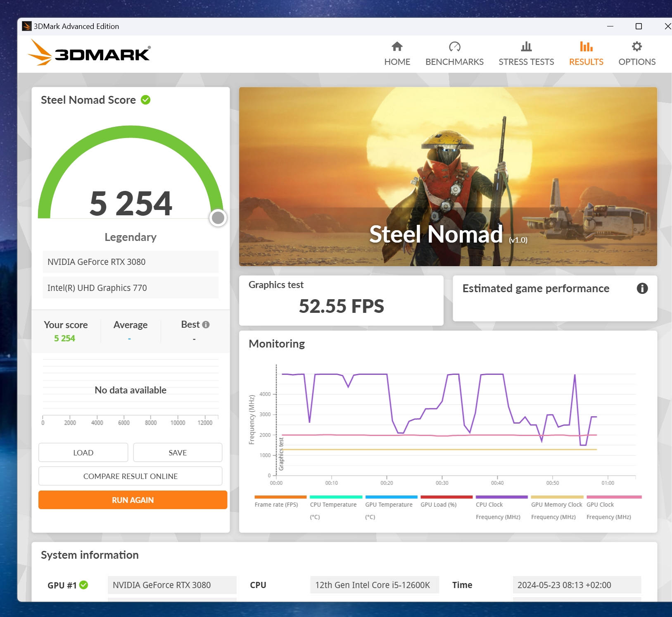The image size is (672, 617).
Task: Go to the BENCHMARKS tab label
Action: point(454,62)
